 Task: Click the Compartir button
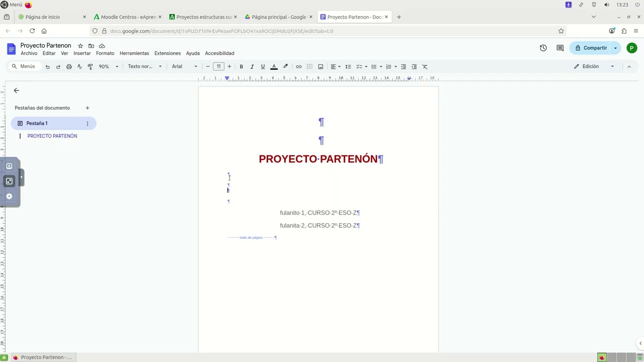(591, 48)
